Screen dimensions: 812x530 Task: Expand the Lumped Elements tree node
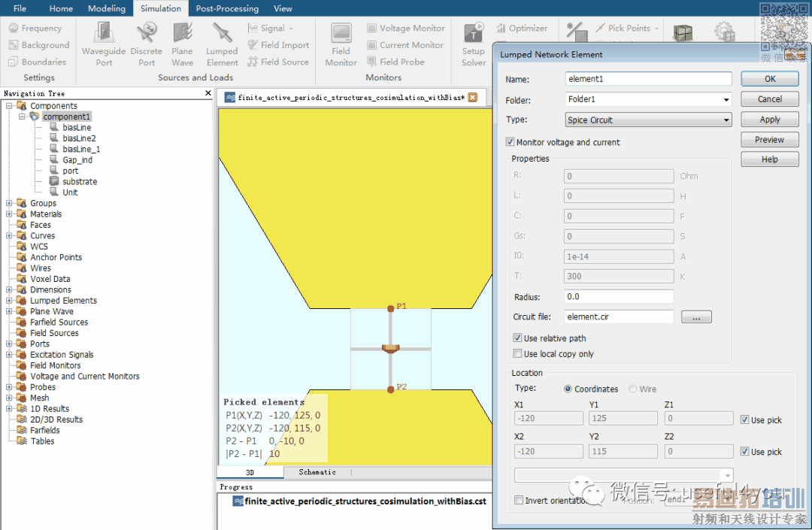tap(9, 301)
